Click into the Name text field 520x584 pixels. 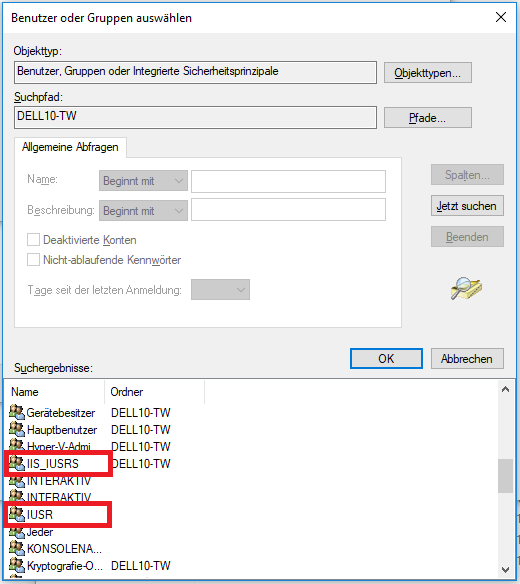click(288, 181)
